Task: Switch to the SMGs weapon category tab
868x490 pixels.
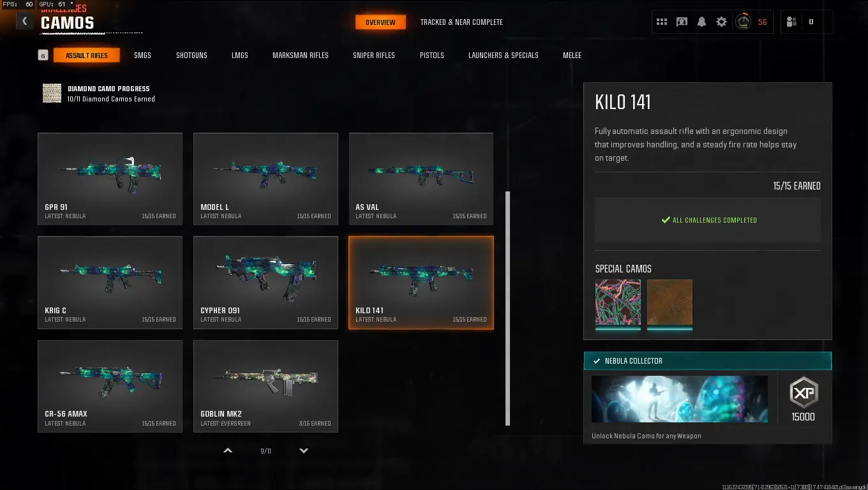Action: (142, 56)
